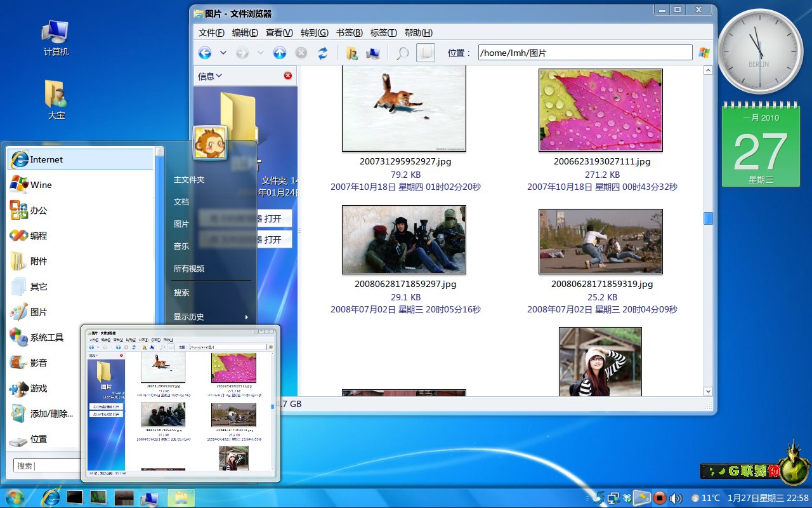
Task: Click the Windows flag logo in toolbar
Action: [x=704, y=53]
